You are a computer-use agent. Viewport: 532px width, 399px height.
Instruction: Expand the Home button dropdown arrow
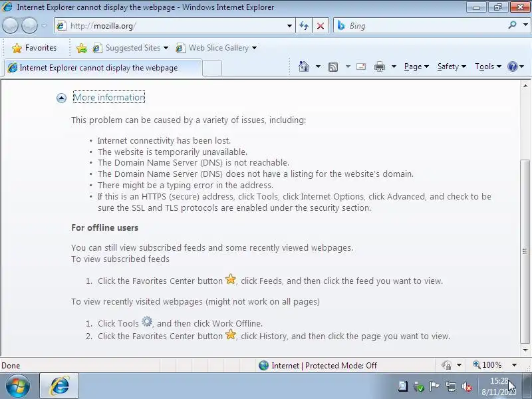(318, 67)
